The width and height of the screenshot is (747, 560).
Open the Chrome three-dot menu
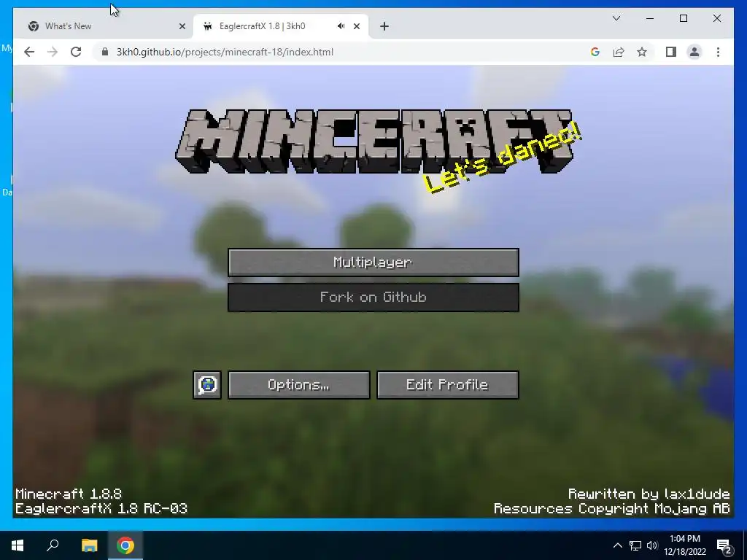point(718,52)
